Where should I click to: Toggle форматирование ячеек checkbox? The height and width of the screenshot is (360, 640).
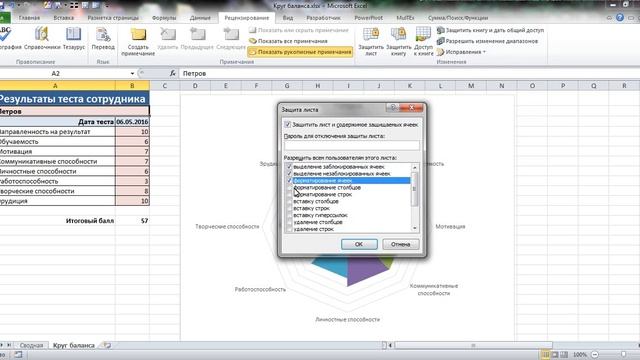click(x=289, y=180)
